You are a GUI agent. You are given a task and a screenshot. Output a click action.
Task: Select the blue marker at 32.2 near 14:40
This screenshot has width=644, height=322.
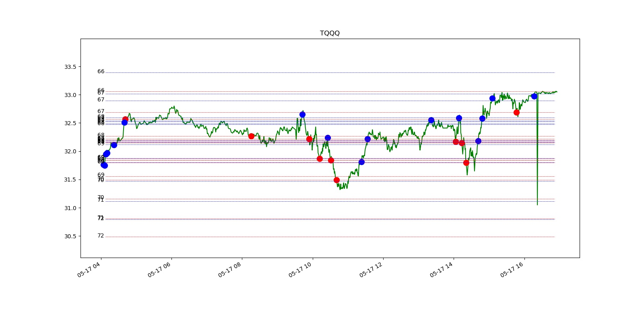click(478, 141)
